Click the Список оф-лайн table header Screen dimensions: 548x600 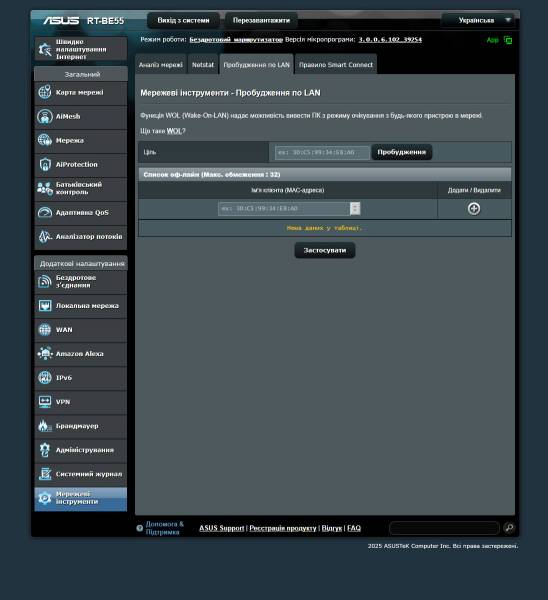[x=325, y=174]
